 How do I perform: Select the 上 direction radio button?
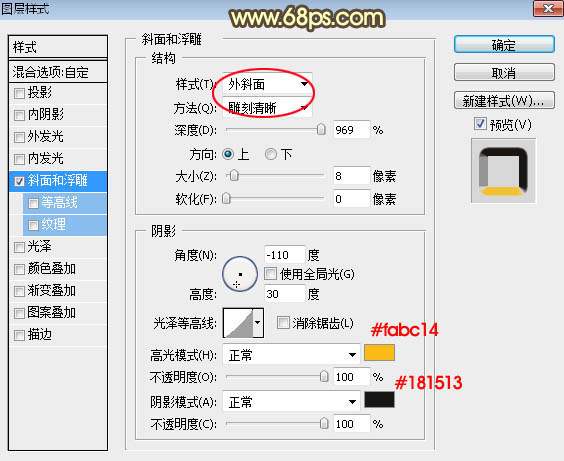point(228,154)
